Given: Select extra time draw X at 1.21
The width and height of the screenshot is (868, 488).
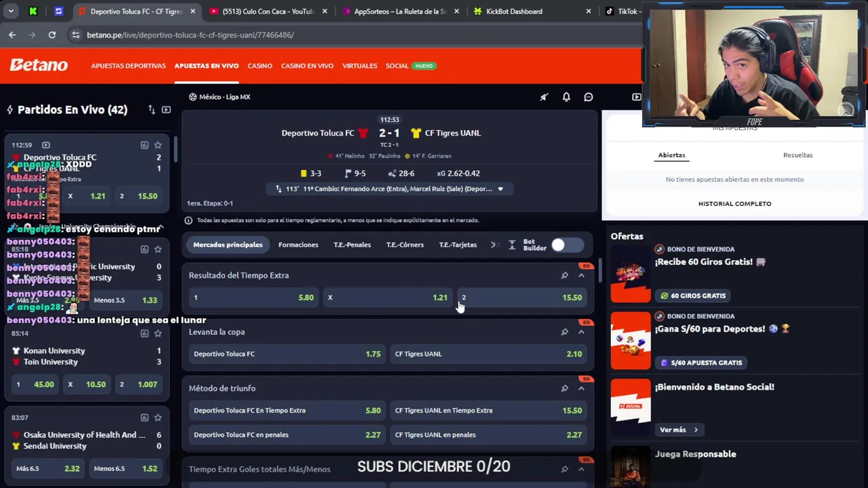Looking at the screenshot, I should pos(388,298).
